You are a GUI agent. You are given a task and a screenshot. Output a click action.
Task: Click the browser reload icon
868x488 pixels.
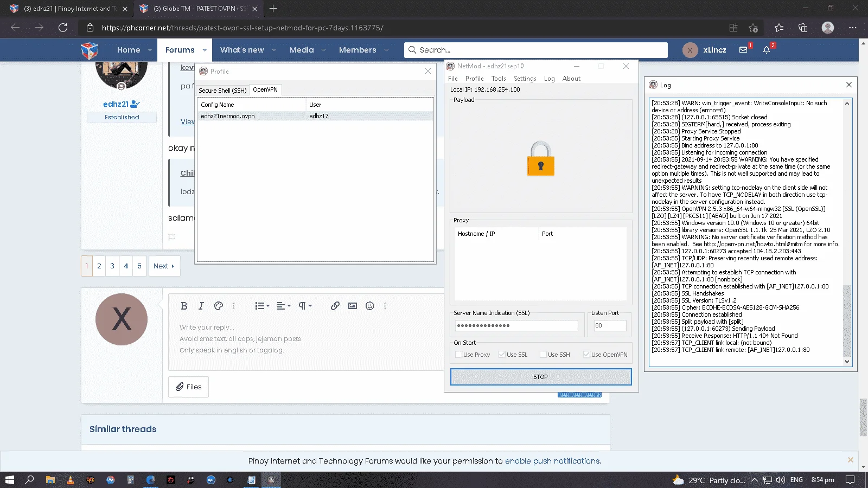coord(63,28)
